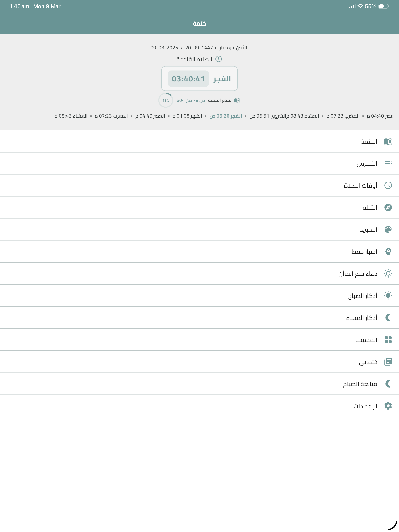Tap the 03:40:41 countdown timer

coord(188,79)
